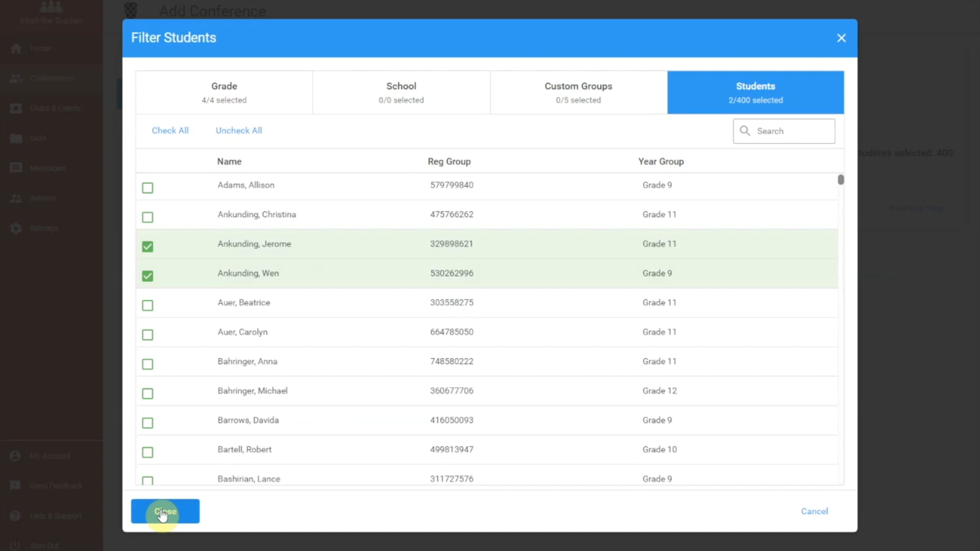Close the Filter Students dialog with X

pyautogui.click(x=841, y=38)
